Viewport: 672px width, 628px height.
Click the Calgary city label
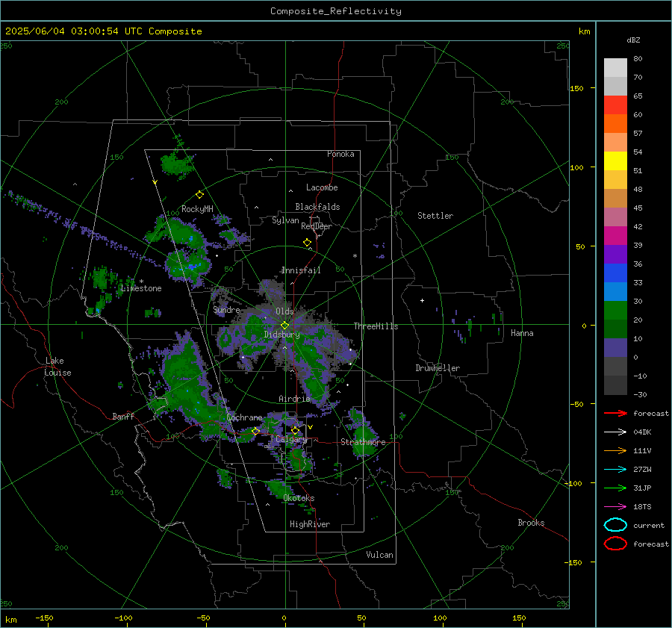pyautogui.click(x=291, y=439)
